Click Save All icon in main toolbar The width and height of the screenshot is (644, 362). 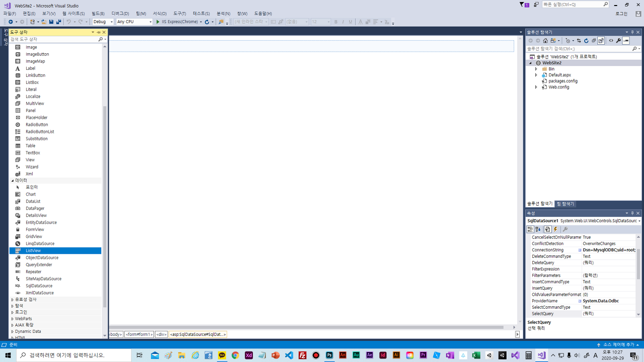click(x=59, y=22)
